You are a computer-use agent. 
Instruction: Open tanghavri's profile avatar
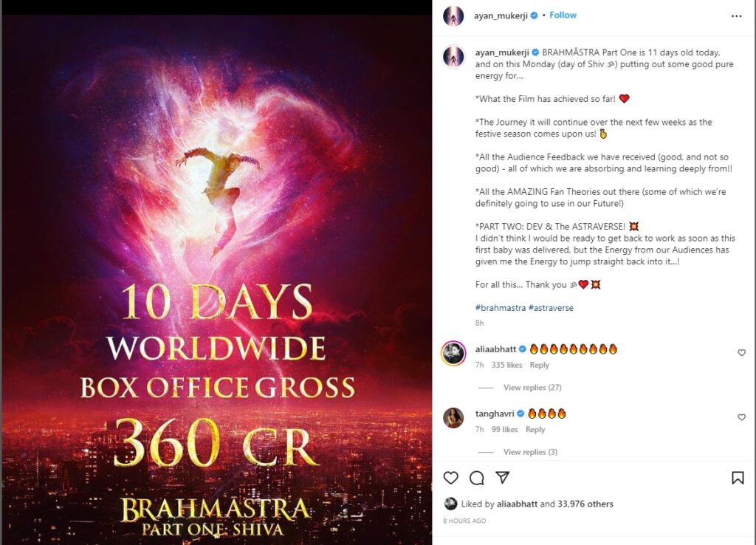(453, 418)
